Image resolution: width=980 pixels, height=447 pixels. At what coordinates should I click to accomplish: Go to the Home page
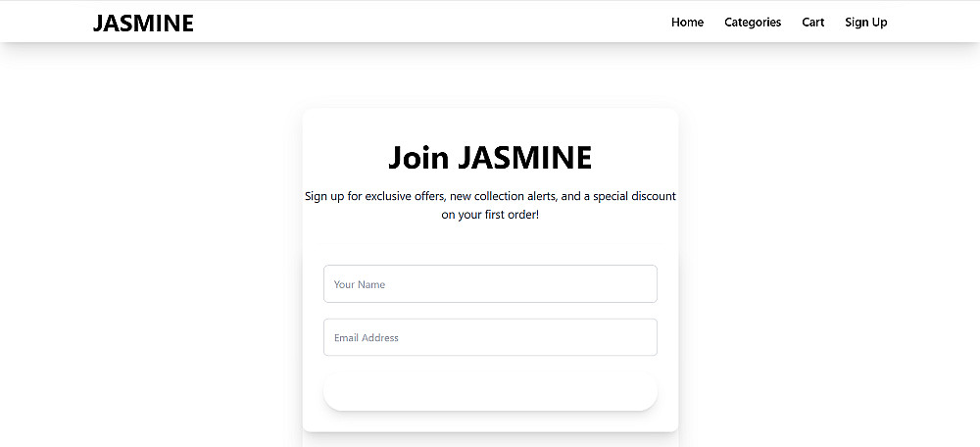(x=687, y=23)
